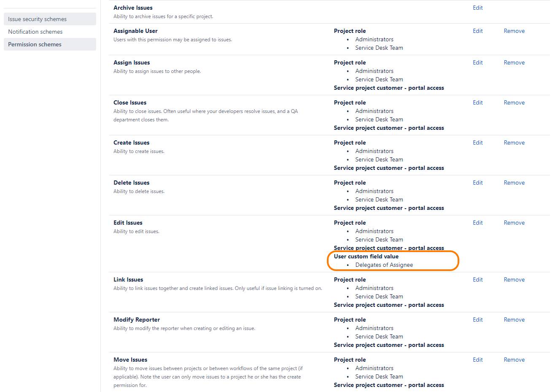Edit the Move Issues permission

pos(477,360)
